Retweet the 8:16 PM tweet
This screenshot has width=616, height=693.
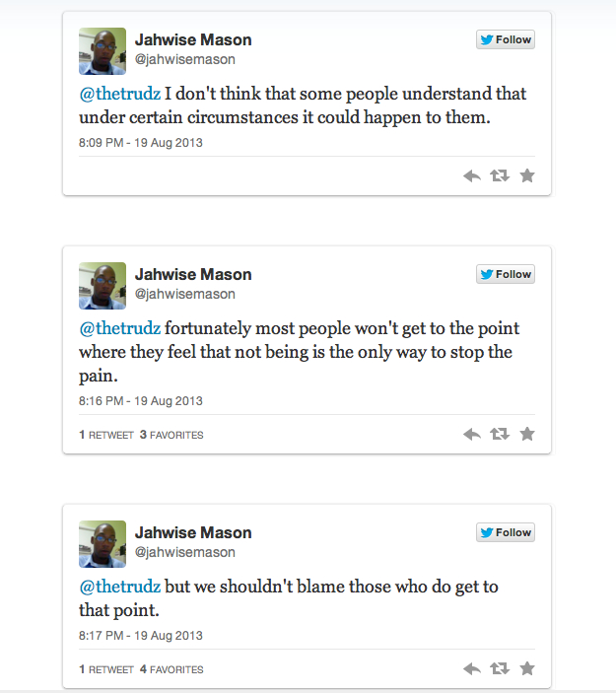coord(500,434)
